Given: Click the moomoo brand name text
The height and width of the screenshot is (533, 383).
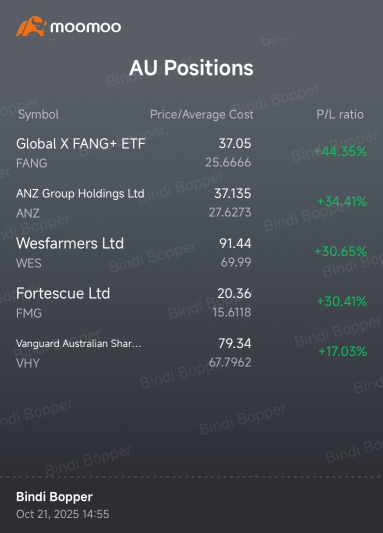Looking at the screenshot, I should (86, 27).
